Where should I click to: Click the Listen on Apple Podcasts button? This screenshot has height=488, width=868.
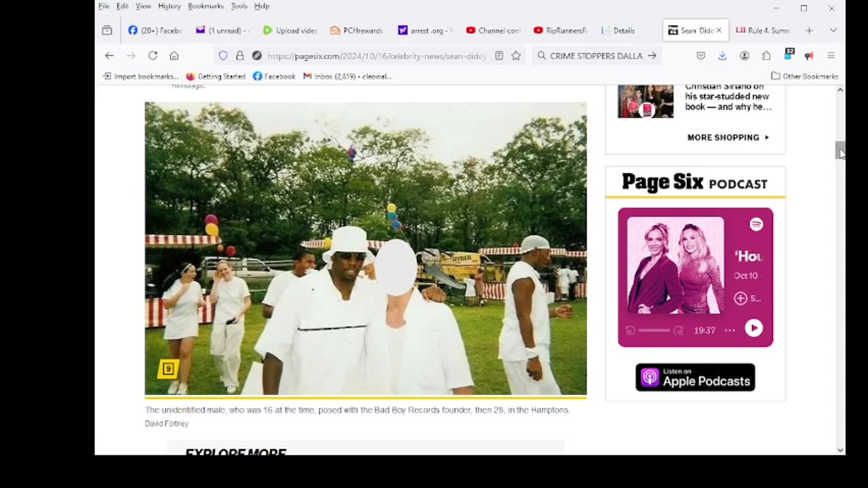point(695,378)
